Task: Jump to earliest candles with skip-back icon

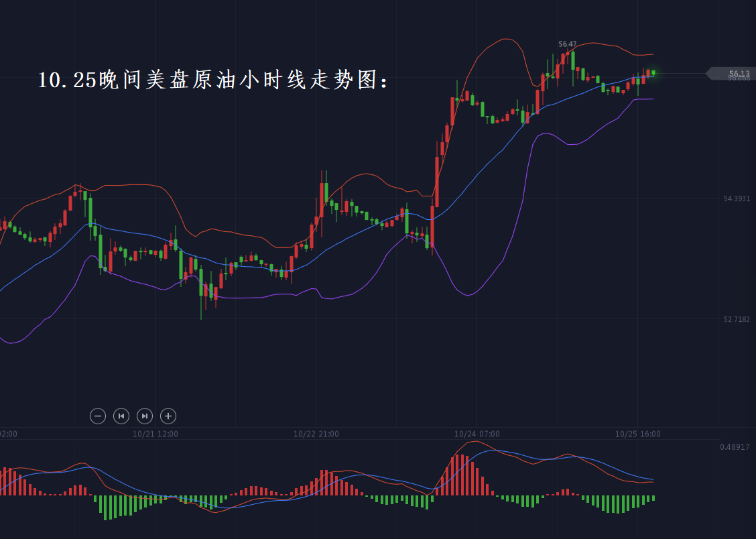Action: (x=121, y=416)
